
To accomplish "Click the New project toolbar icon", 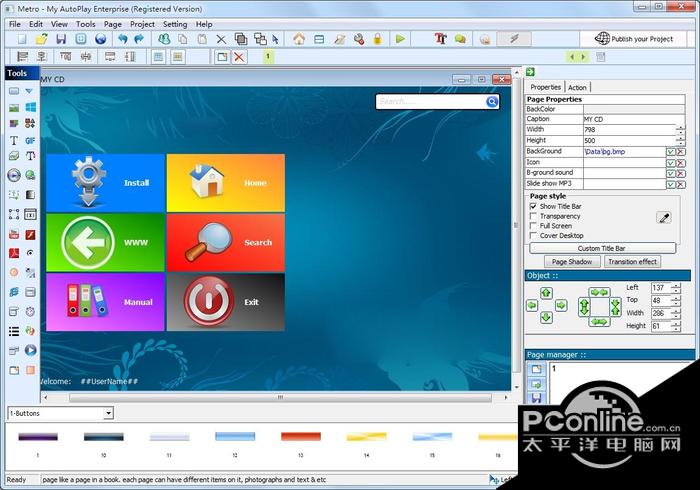I will point(22,39).
